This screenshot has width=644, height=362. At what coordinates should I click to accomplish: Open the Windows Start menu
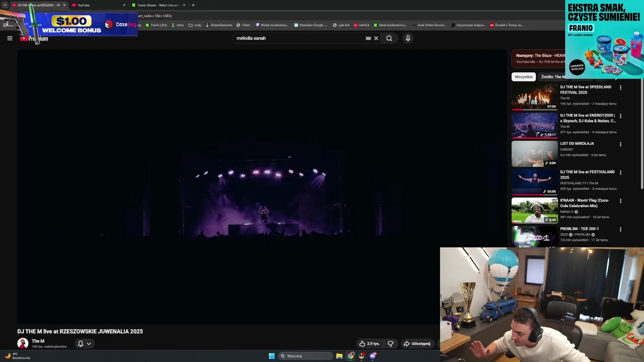pos(272,356)
